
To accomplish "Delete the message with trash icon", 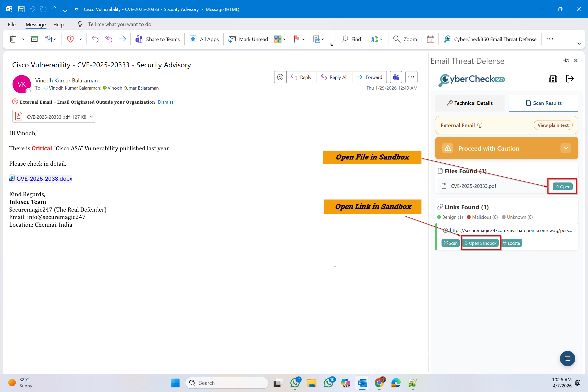I will (x=13, y=39).
